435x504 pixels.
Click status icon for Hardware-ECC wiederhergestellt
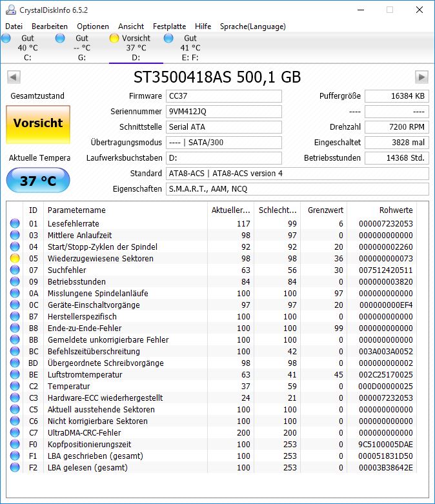pos(15,398)
